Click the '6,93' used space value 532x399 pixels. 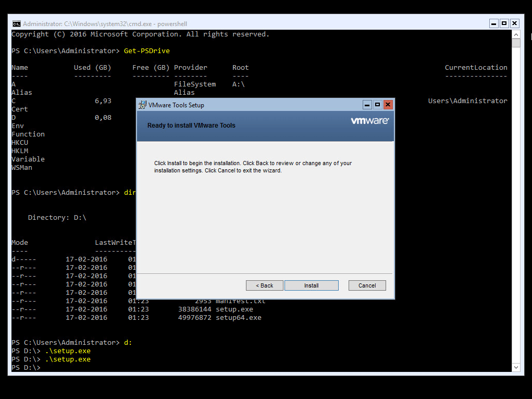click(x=103, y=101)
